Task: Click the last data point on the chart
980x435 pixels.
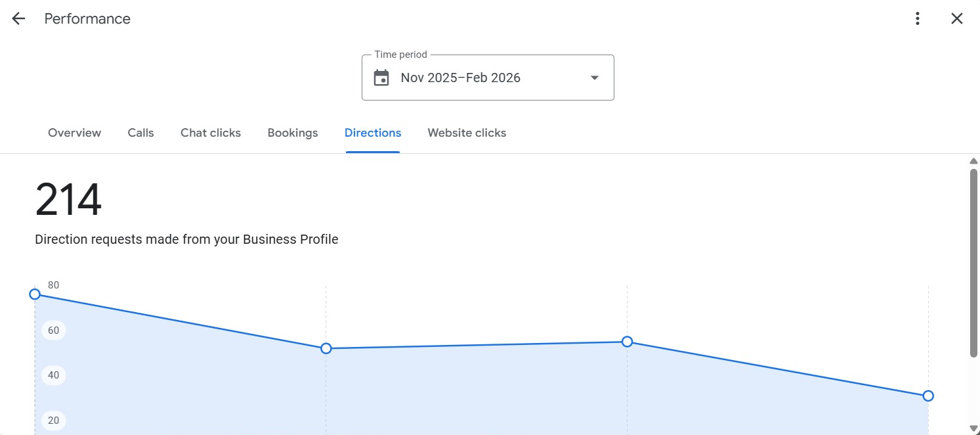Action: click(x=928, y=396)
